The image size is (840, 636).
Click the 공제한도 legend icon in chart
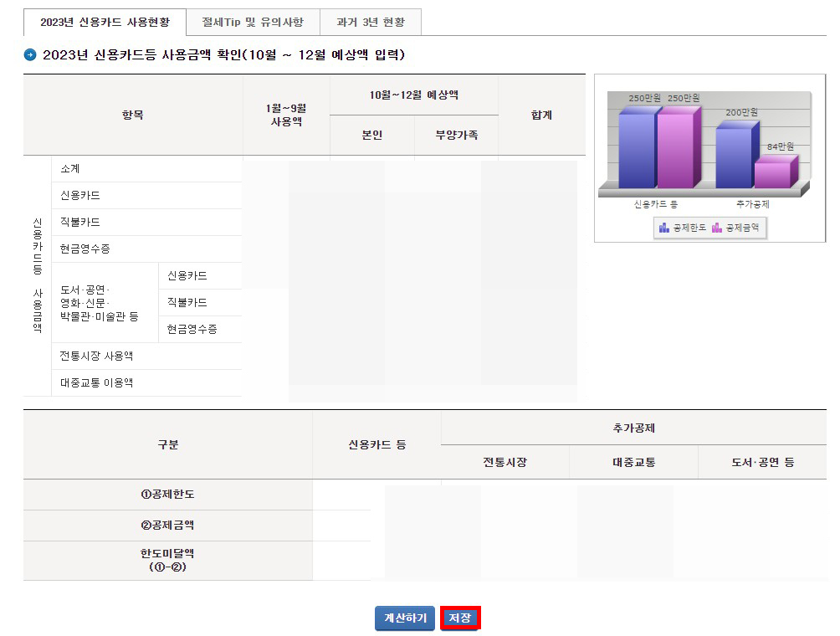pyautogui.click(x=664, y=228)
